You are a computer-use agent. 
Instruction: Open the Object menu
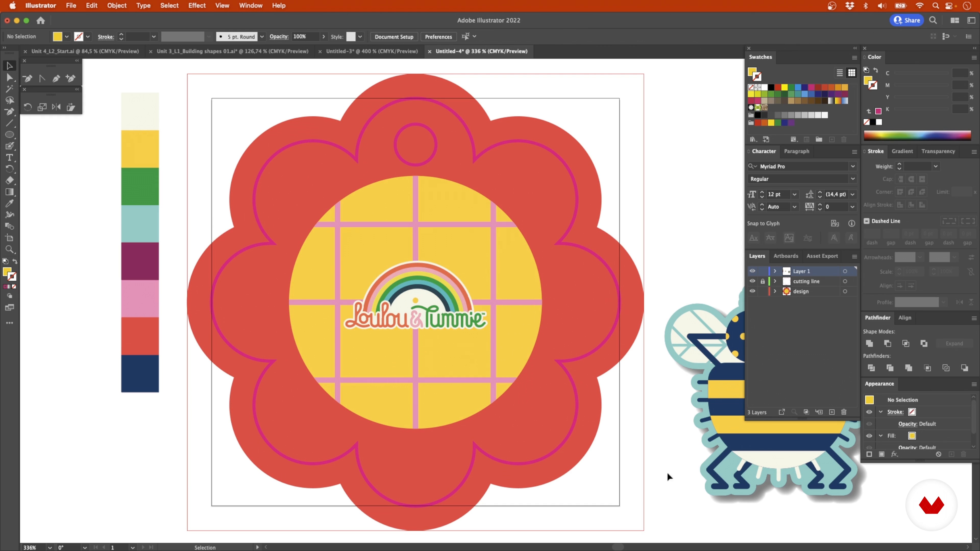116,5
